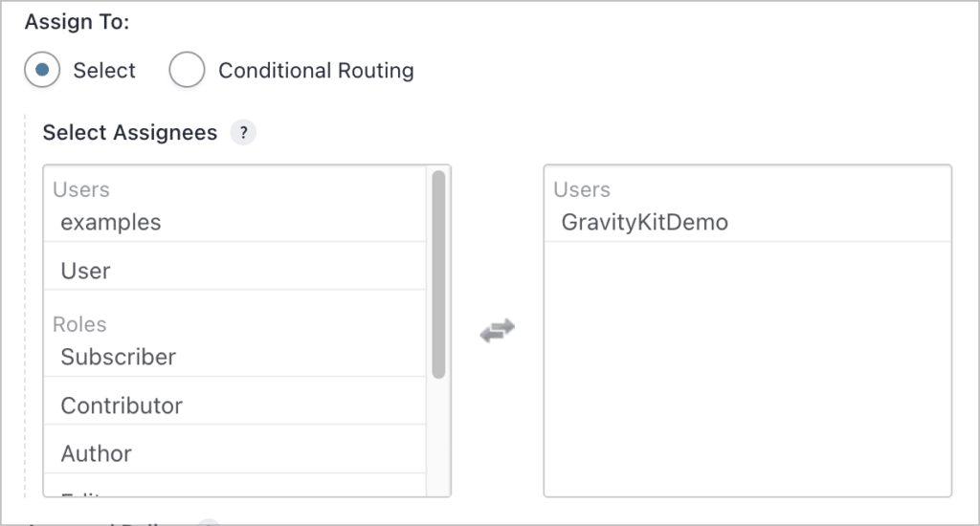
Task: Choose the Select radio button
Action: coord(42,70)
